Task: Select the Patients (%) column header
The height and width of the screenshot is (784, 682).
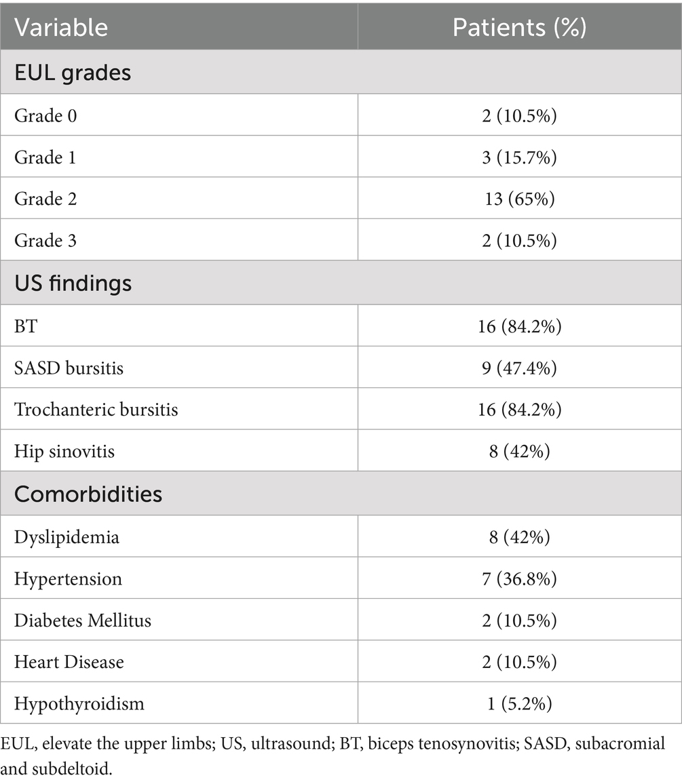Action: pos(519,27)
